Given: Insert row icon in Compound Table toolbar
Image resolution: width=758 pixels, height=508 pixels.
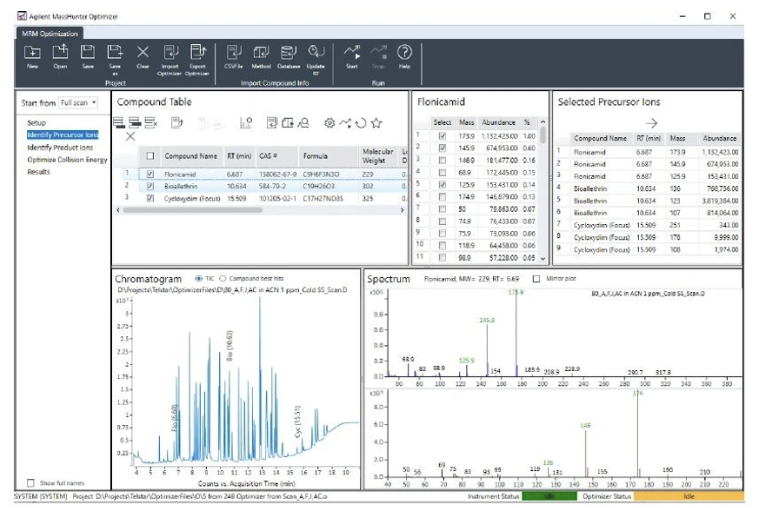Looking at the screenshot, I should pyautogui.click(x=135, y=123).
